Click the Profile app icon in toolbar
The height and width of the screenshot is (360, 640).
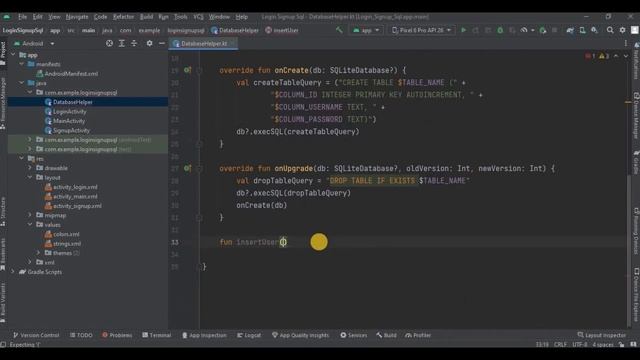tap(524, 30)
